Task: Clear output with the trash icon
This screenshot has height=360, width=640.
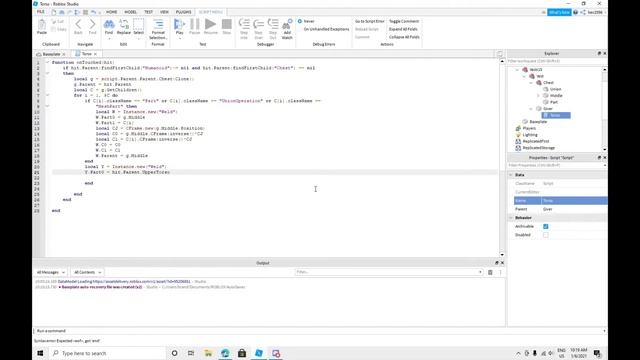Action: 490,272
